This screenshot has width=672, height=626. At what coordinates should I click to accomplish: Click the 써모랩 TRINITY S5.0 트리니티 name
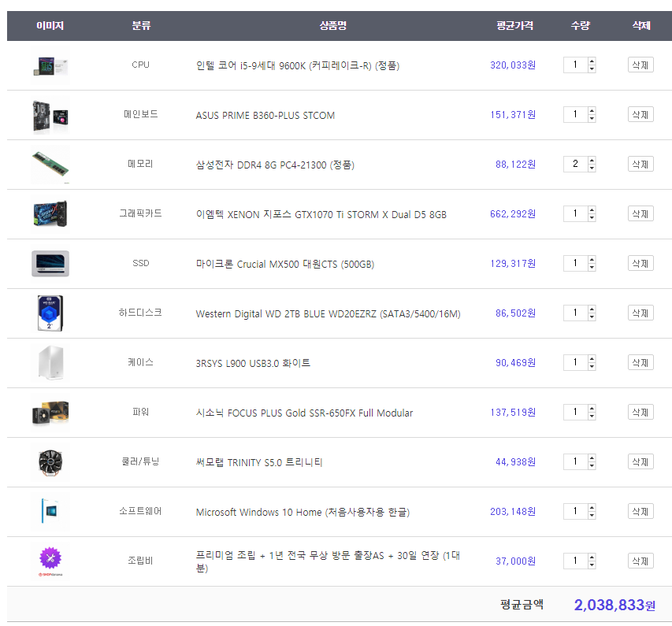pyautogui.click(x=259, y=462)
